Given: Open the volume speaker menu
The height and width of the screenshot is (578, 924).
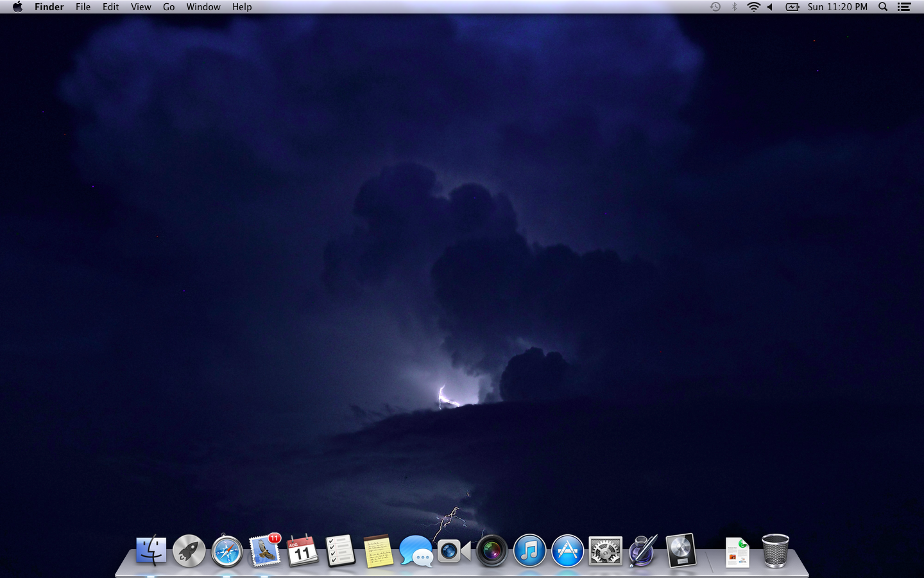Looking at the screenshot, I should point(770,6).
